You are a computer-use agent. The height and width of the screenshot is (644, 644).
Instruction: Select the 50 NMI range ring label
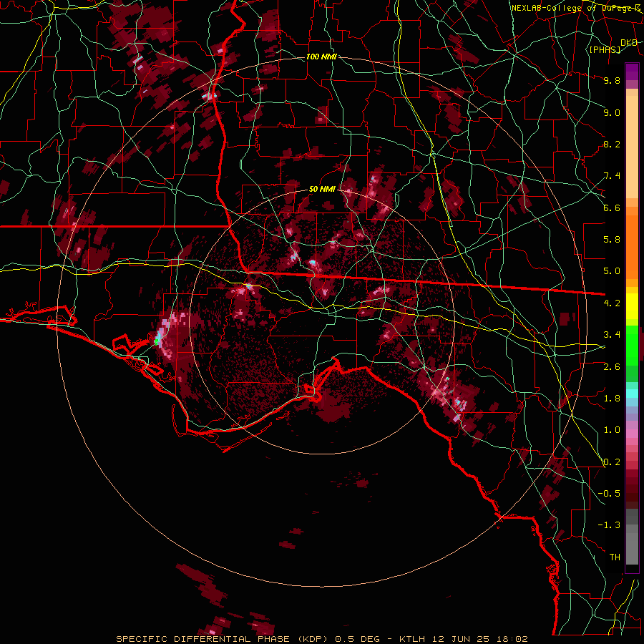click(x=322, y=190)
